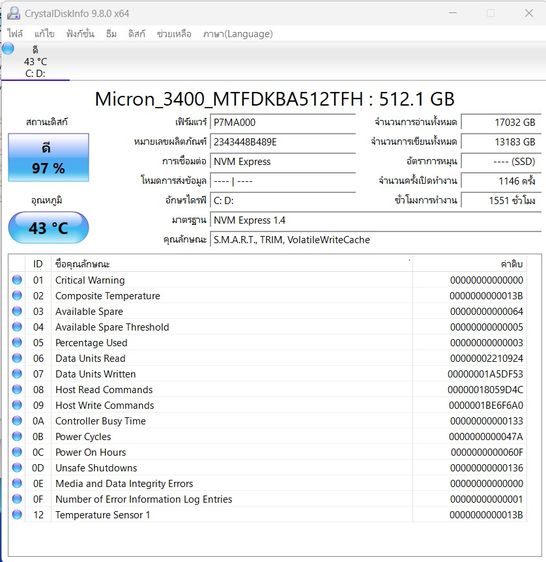Screen dimensions: 546x562
Task: Click the status dot beside Temperature Sensor 1
Action: point(17,514)
